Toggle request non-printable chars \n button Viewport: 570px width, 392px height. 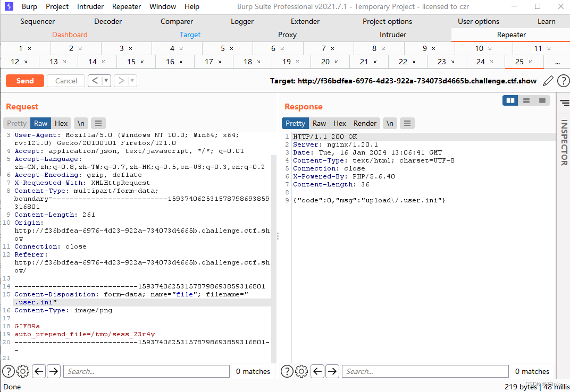click(x=81, y=123)
